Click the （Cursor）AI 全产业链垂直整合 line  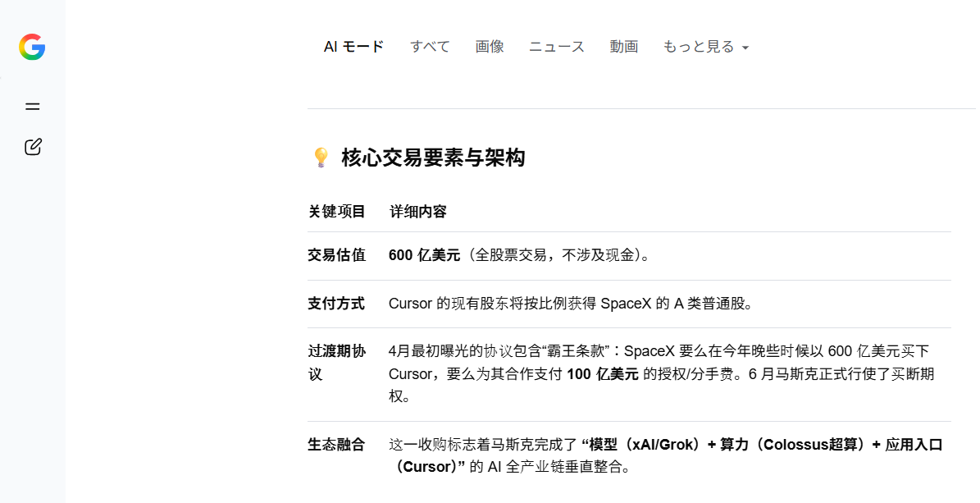click(513, 467)
